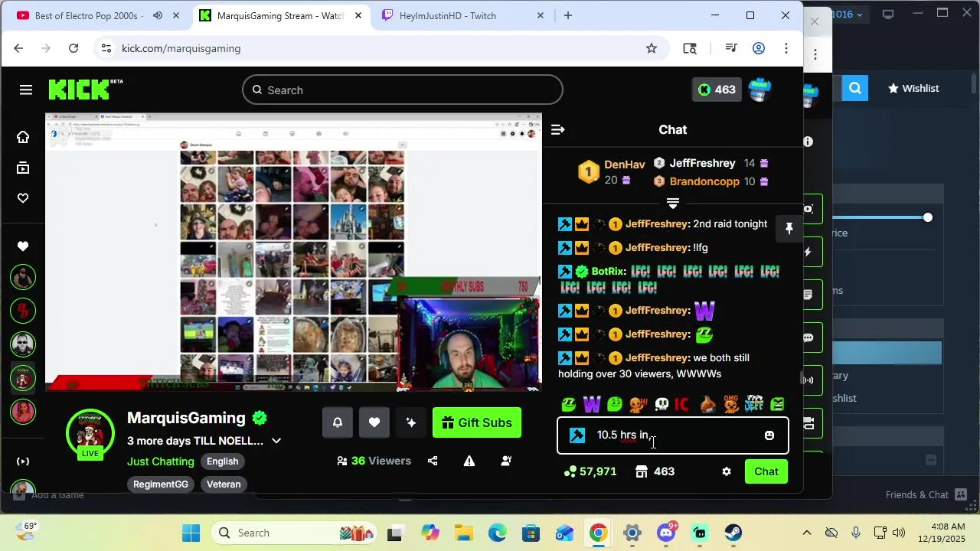
Task: Click the solid heart sidebar icon
Action: [23, 246]
